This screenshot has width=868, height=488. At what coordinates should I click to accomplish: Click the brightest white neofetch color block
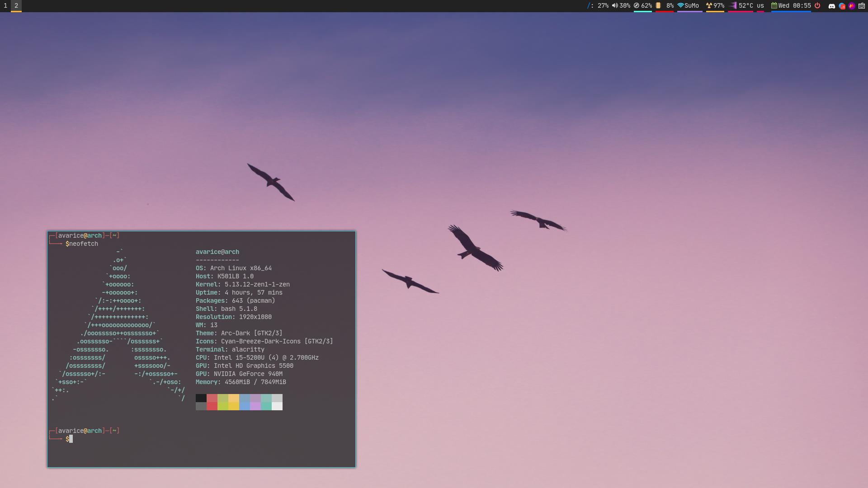tap(277, 406)
